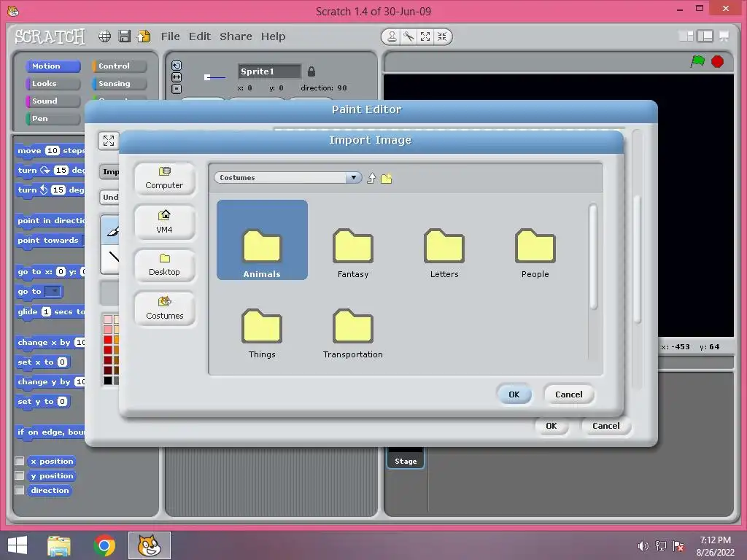This screenshot has height=560, width=747.
Task: Jump to VM4 home folder shortcut
Action: coord(164,222)
